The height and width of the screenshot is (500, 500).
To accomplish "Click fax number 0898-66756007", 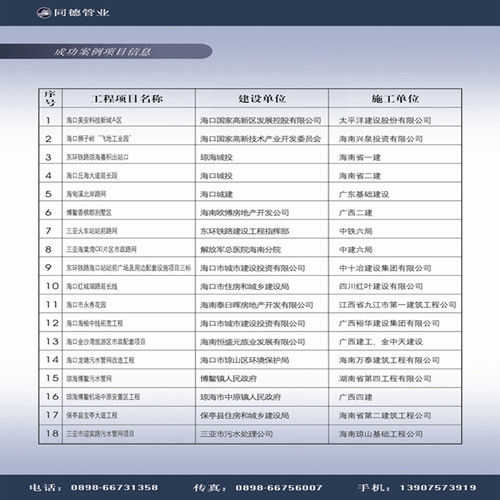I will (279, 488).
